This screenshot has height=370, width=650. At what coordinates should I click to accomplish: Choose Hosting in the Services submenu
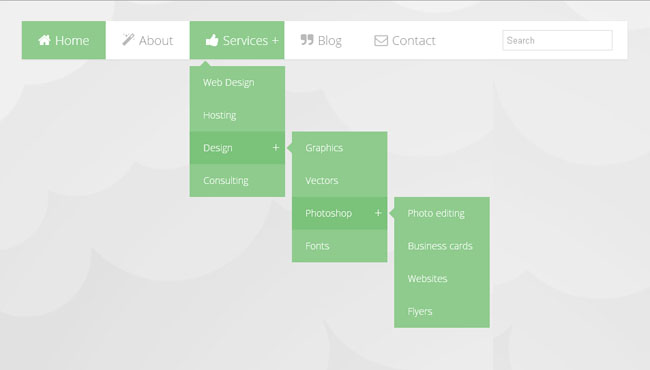click(x=237, y=115)
